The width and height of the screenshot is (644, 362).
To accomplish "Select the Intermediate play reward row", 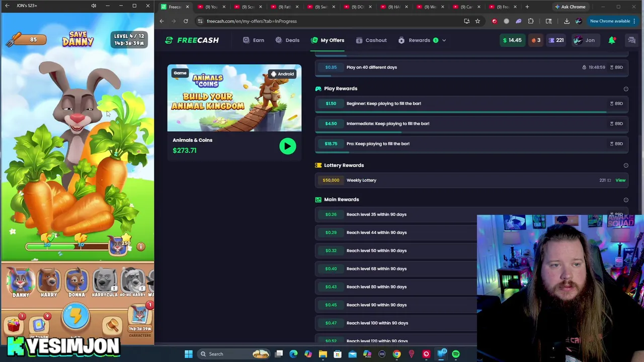I will coord(472,124).
